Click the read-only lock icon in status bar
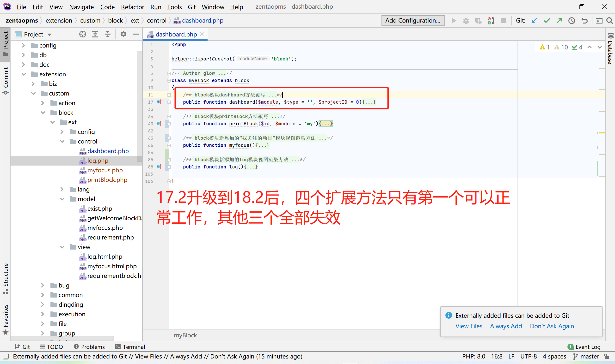This screenshot has width=615, height=364. [x=607, y=356]
